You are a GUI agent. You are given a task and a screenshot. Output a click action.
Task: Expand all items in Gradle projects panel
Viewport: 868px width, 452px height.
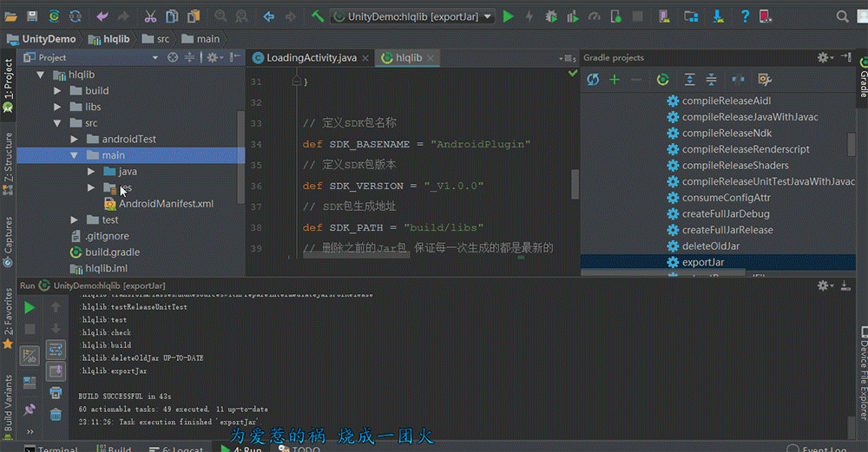pos(690,79)
